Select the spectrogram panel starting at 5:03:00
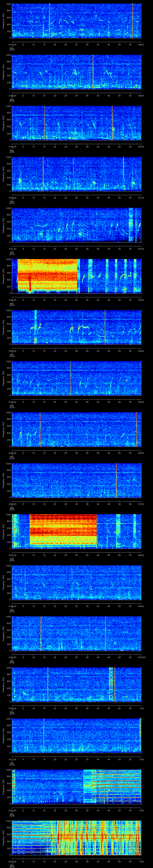This screenshot has width=153, height=868. point(77,838)
